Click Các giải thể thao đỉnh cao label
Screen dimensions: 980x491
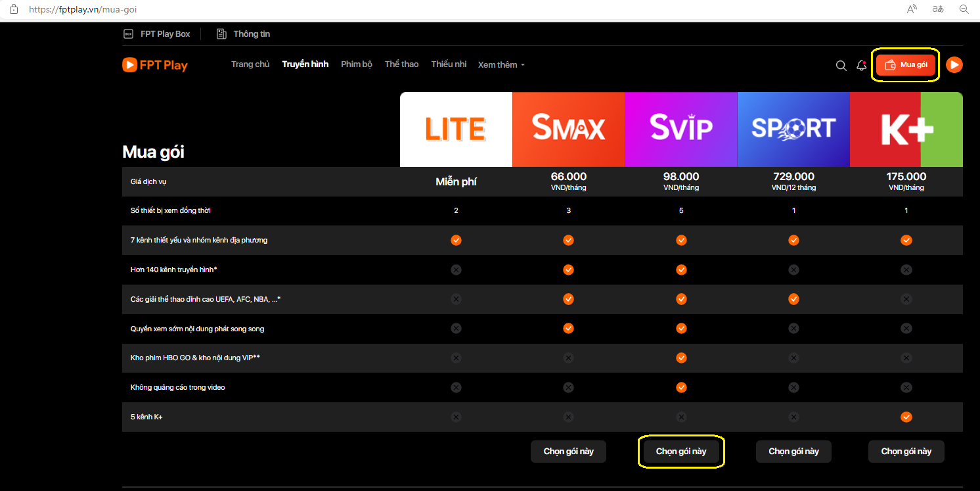[206, 299]
